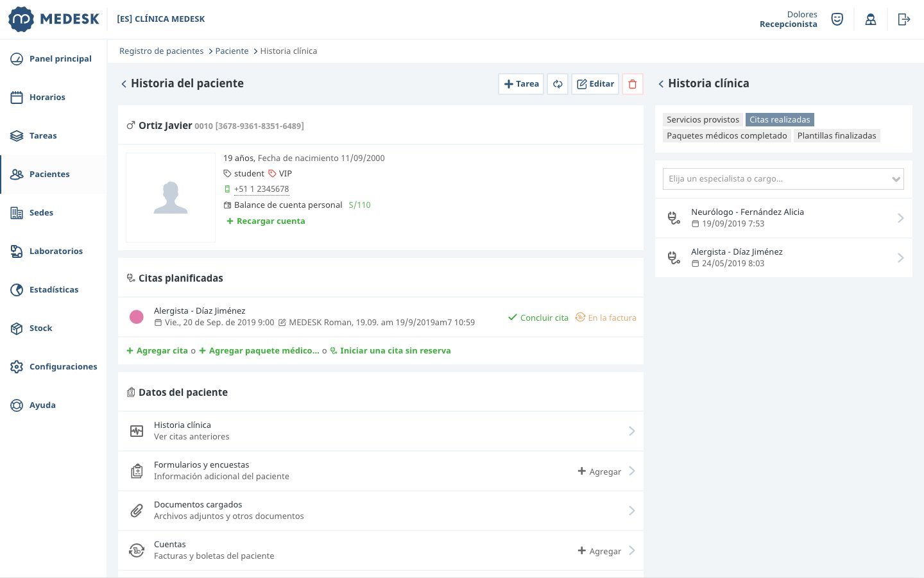Open the specialist selection dropdown

(x=783, y=179)
